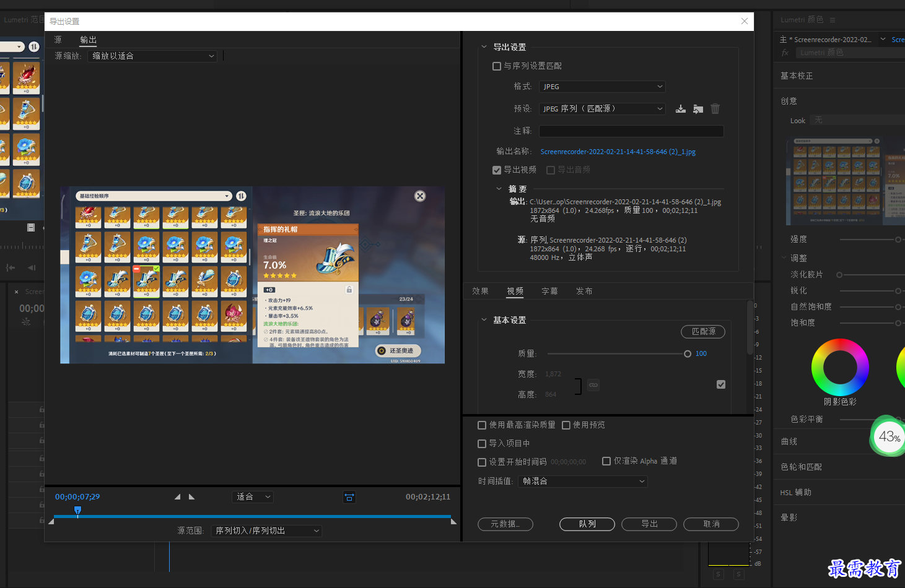
Task: Adjust the faded film slider
Action: [x=839, y=275]
